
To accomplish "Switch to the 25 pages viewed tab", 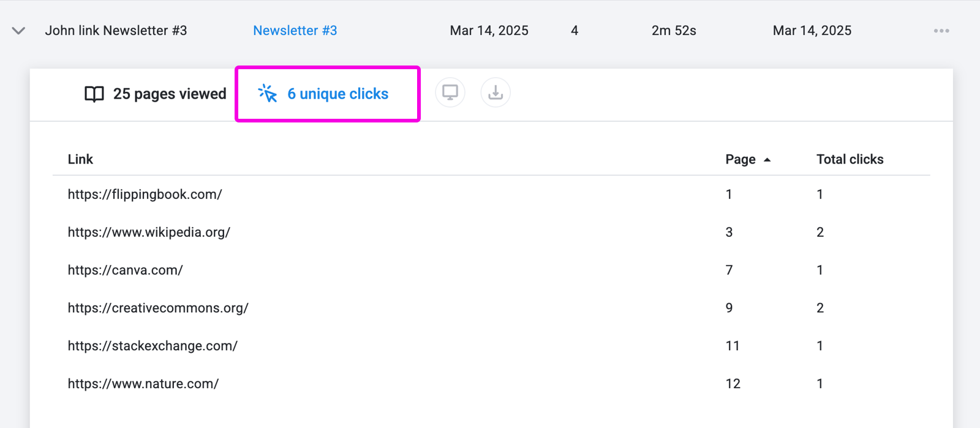I will [x=155, y=94].
